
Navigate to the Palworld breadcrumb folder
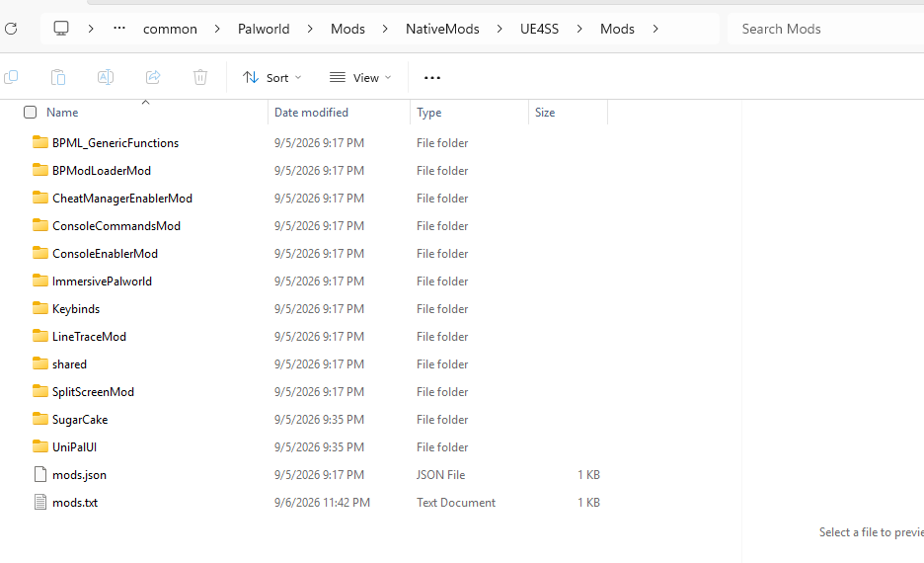[x=264, y=29]
